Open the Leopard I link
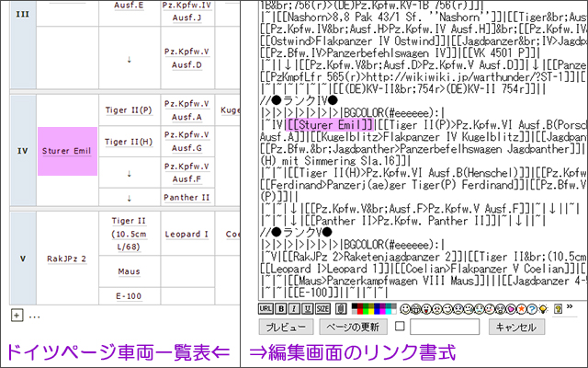588x368 pixels. pyautogui.click(x=187, y=235)
